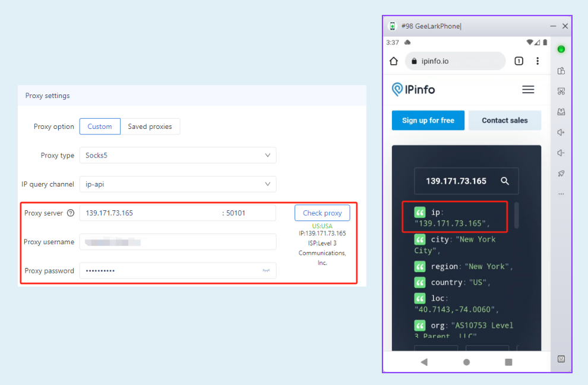Click the quote icon next to country field

tap(420, 282)
